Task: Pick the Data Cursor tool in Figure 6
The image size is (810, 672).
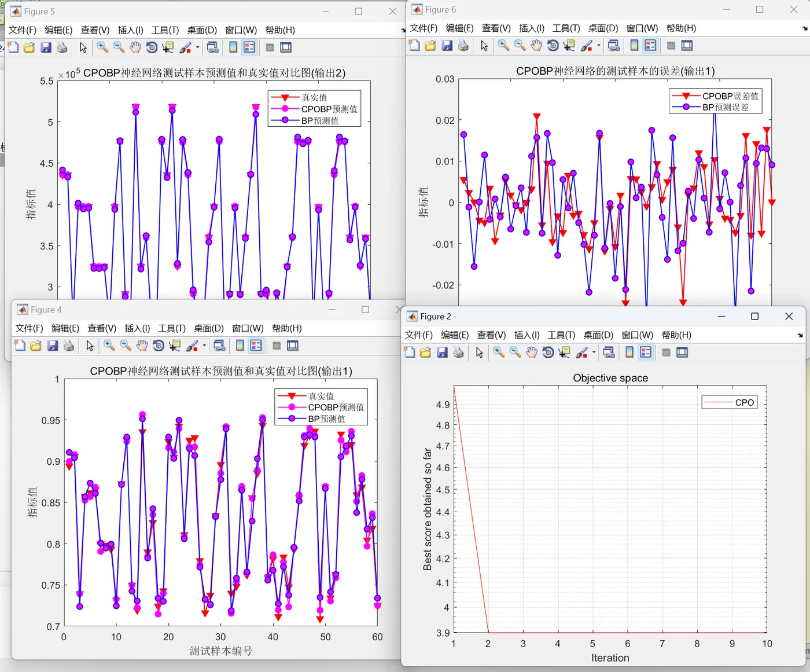Action: tap(569, 45)
